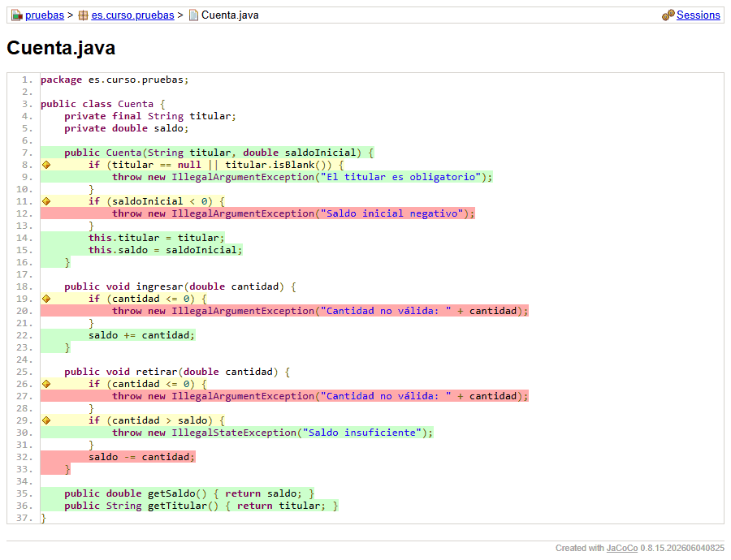
Task: Click the branch diamond on line 29
Action: [x=46, y=420]
